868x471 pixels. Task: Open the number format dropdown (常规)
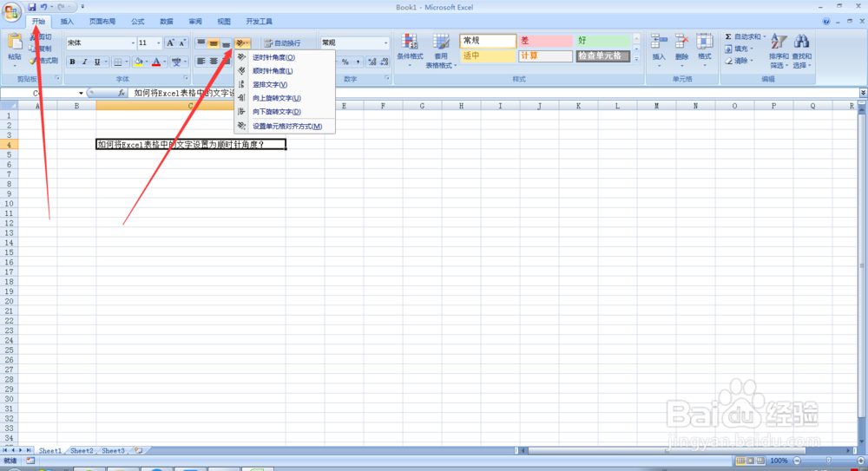pyautogui.click(x=386, y=43)
